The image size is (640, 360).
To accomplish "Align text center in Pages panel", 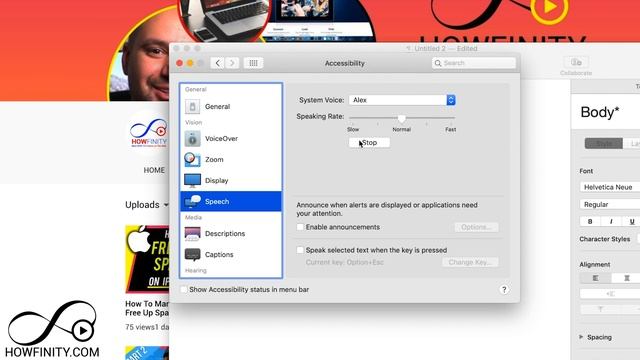I will pos(626,278).
